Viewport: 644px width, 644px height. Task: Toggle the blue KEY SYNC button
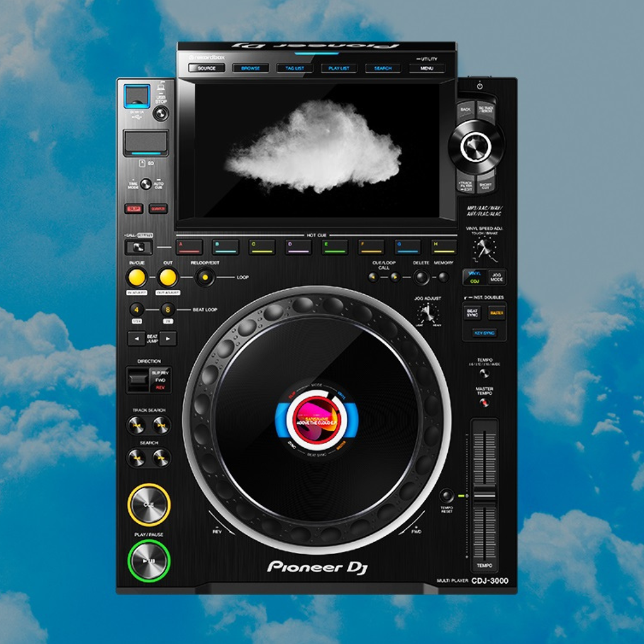[x=484, y=333]
